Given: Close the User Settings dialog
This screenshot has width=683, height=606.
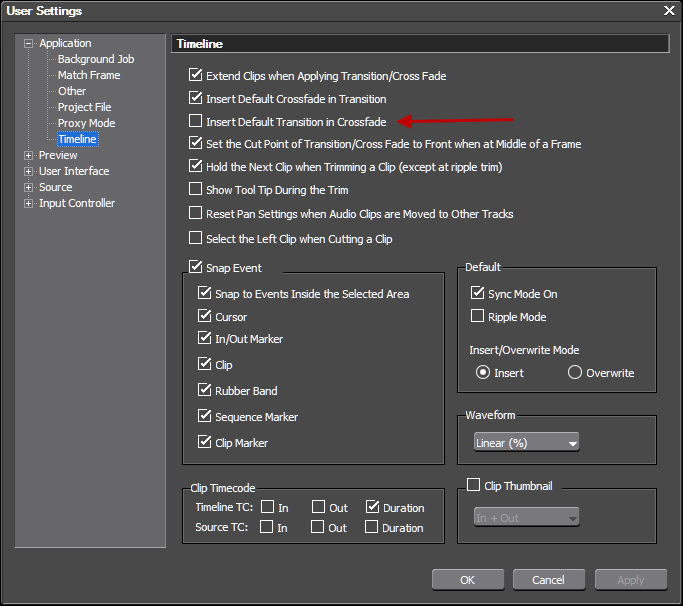Looking at the screenshot, I should click(669, 11).
